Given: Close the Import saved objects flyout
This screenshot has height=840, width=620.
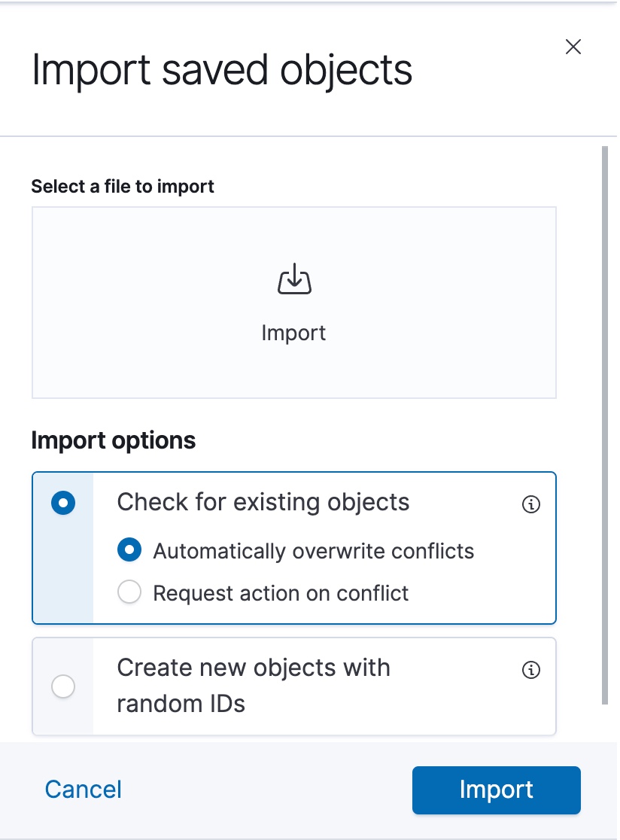Looking at the screenshot, I should (573, 47).
